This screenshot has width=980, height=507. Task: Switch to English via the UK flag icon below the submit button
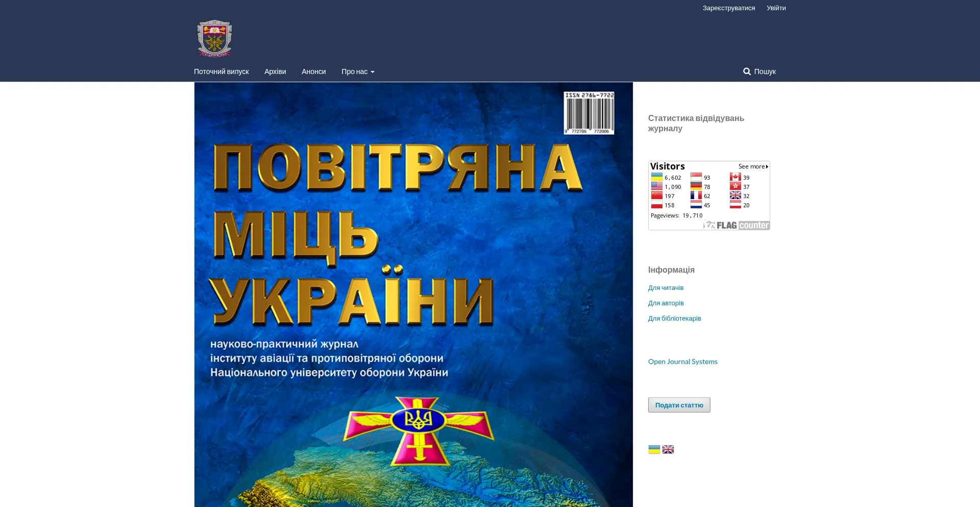[668, 449]
